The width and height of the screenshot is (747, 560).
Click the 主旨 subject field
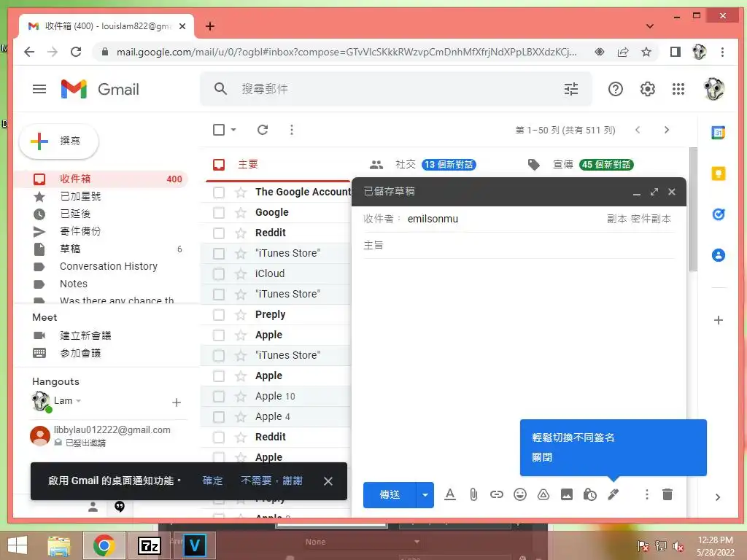(519, 245)
